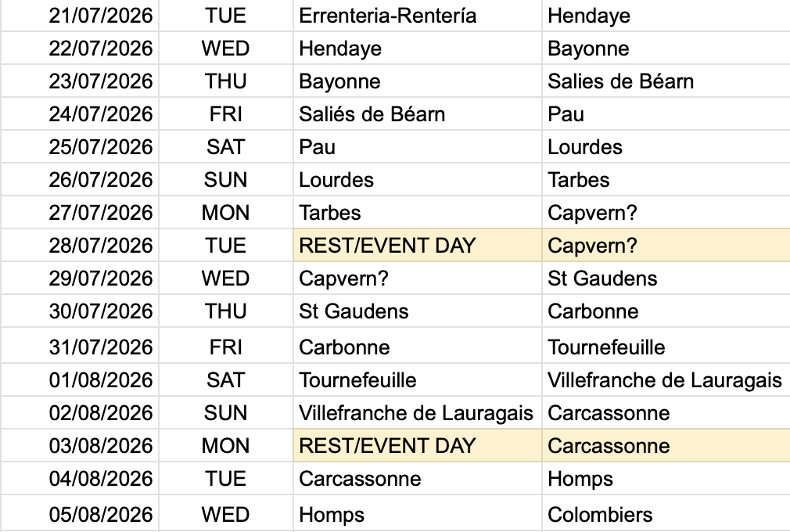Click the date cell 02/08/2026

[80, 412]
